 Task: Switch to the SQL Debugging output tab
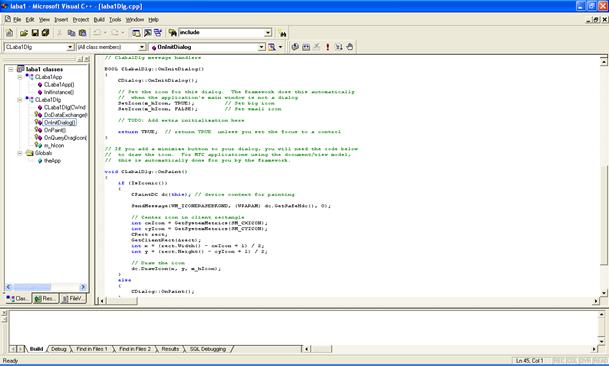click(x=207, y=349)
